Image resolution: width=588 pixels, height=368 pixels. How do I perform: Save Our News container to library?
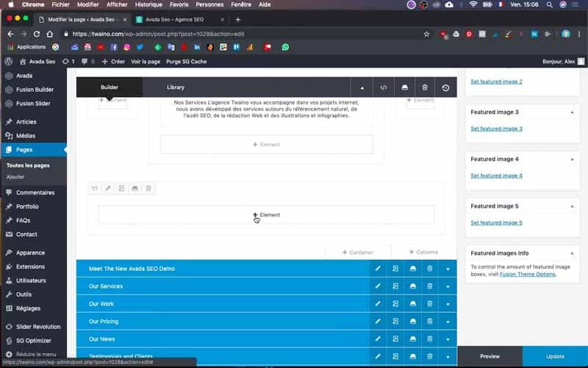[x=412, y=339]
